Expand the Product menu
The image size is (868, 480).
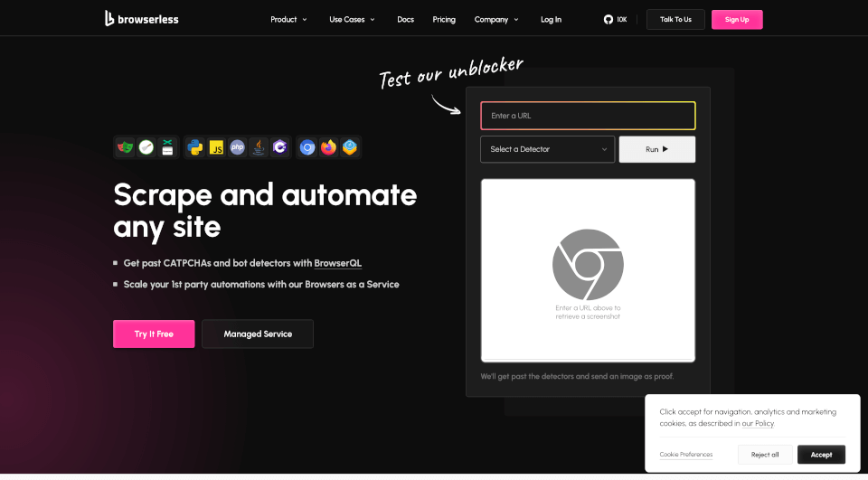[288, 19]
